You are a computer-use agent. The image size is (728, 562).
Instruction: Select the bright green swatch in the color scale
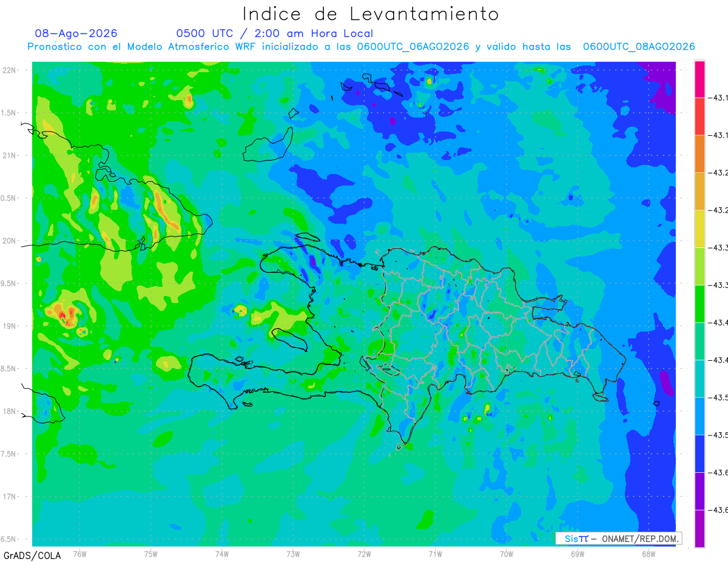pyautogui.click(x=699, y=304)
